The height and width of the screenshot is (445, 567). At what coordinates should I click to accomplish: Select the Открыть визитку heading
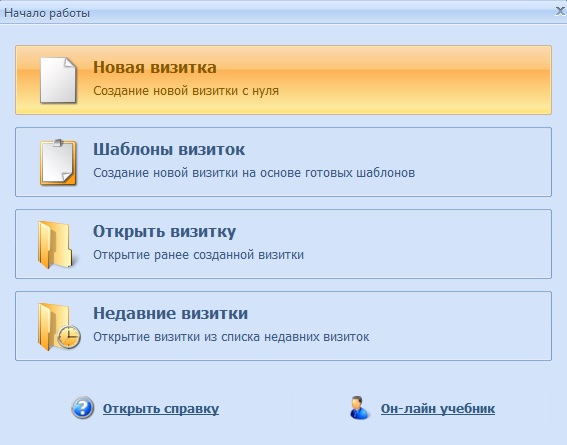click(x=165, y=232)
